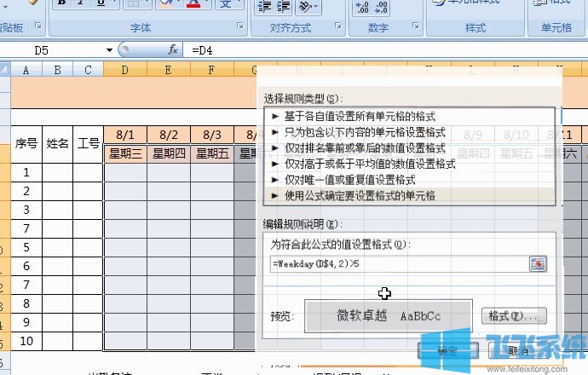Open the Orientation dropdown arrow
Screen dimensions: 588x375
(x=316, y=6)
